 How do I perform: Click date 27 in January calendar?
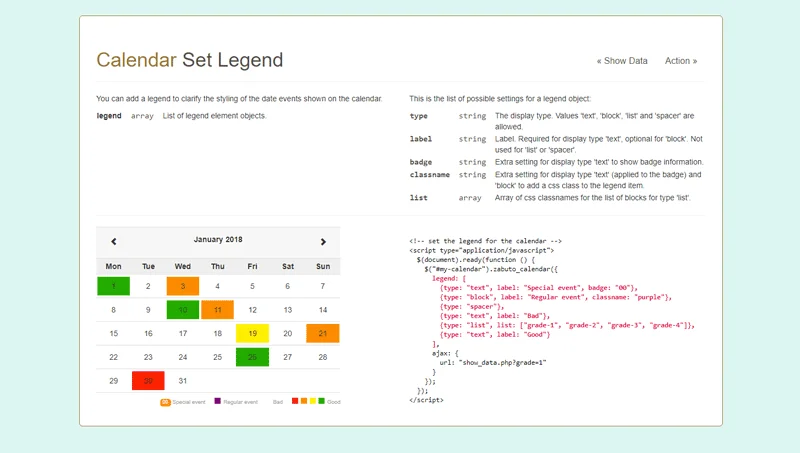pos(287,357)
